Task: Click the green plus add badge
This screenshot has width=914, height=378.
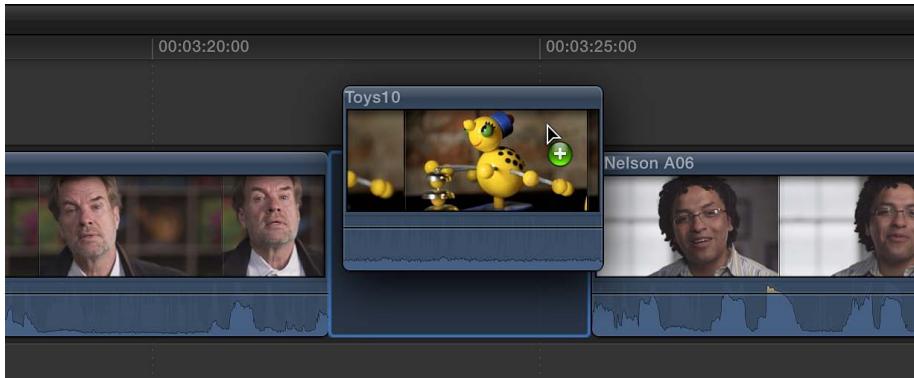Action: pyautogui.click(x=560, y=154)
